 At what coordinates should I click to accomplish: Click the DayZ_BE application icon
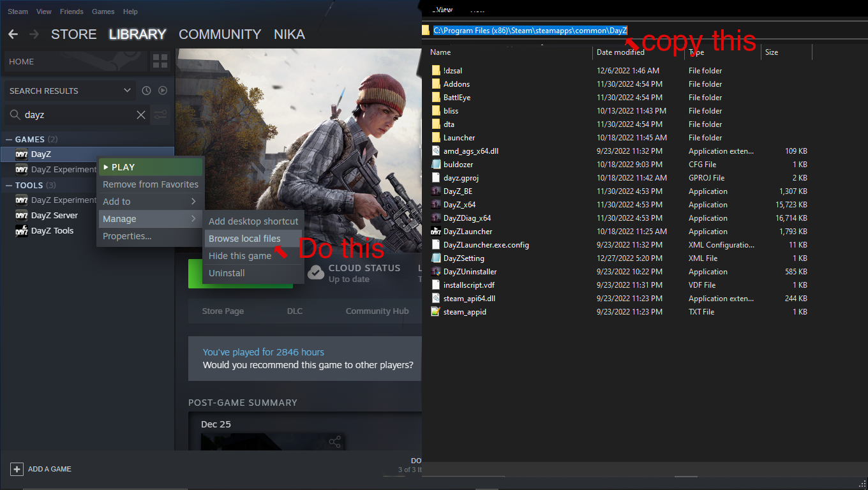436,191
